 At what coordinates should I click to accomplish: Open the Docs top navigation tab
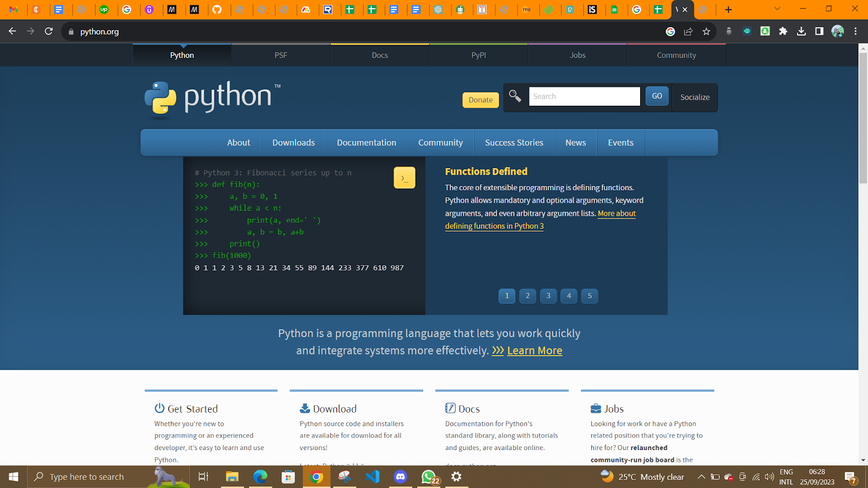(x=380, y=55)
